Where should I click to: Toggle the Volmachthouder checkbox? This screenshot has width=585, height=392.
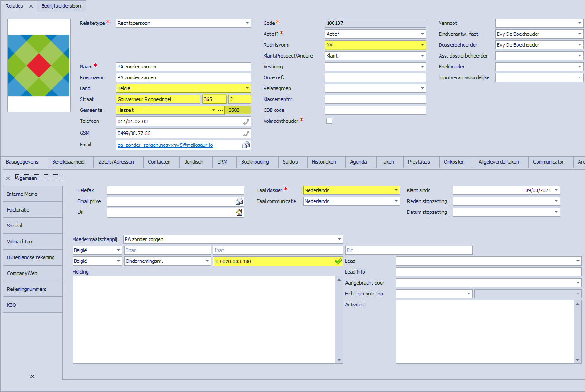pyautogui.click(x=329, y=121)
